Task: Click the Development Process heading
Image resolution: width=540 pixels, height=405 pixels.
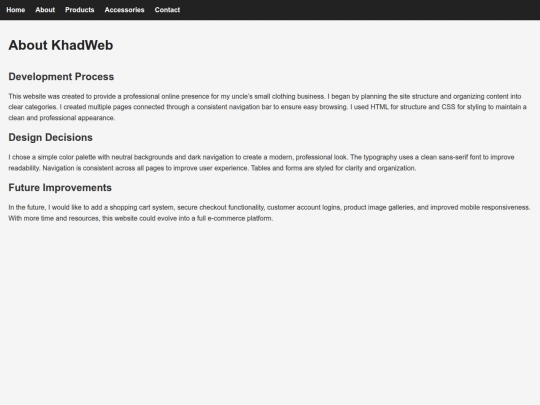Action: [61, 76]
